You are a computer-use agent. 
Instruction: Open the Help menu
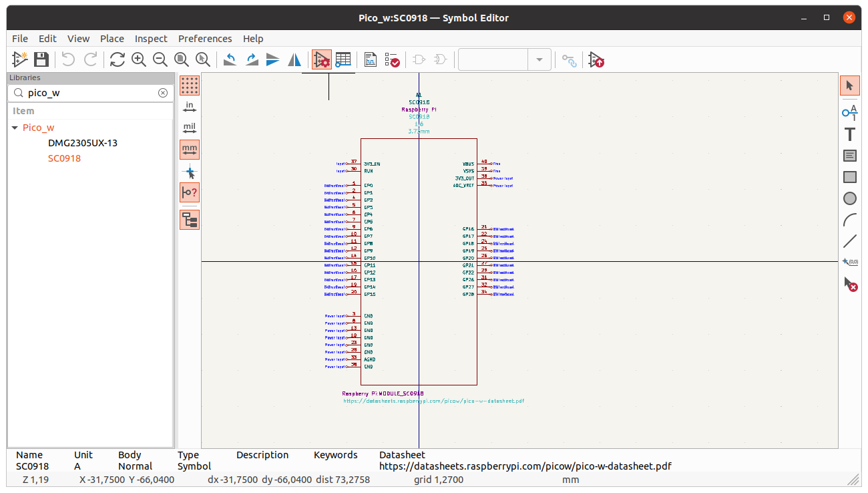(253, 39)
